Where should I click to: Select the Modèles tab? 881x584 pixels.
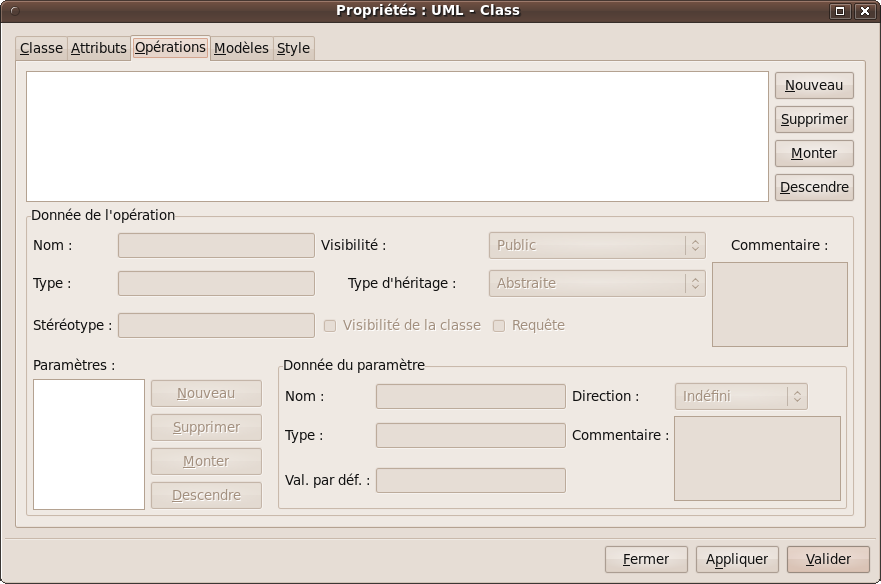click(241, 48)
